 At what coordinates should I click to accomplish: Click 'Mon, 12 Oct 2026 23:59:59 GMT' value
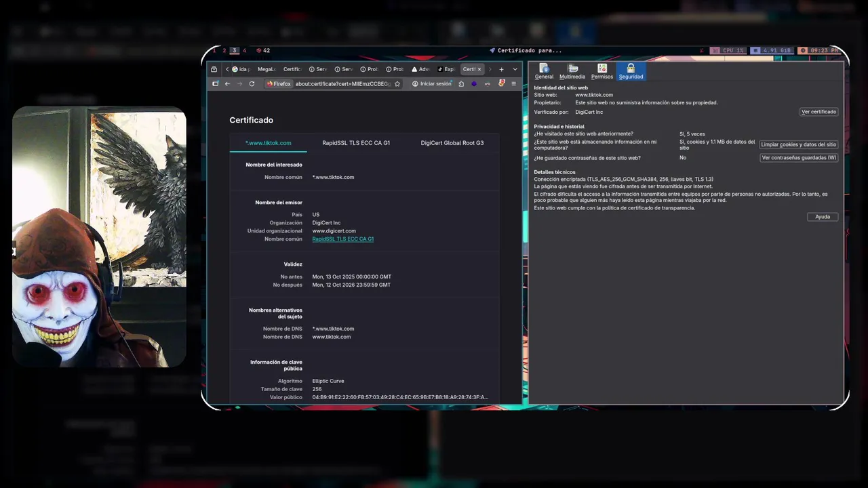click(351, 285)
